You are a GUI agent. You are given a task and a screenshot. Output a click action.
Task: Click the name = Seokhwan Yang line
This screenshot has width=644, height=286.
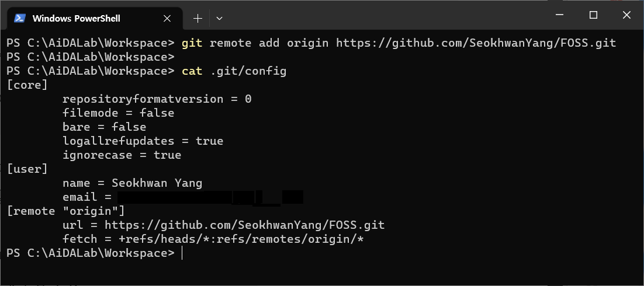pos(132,183)
